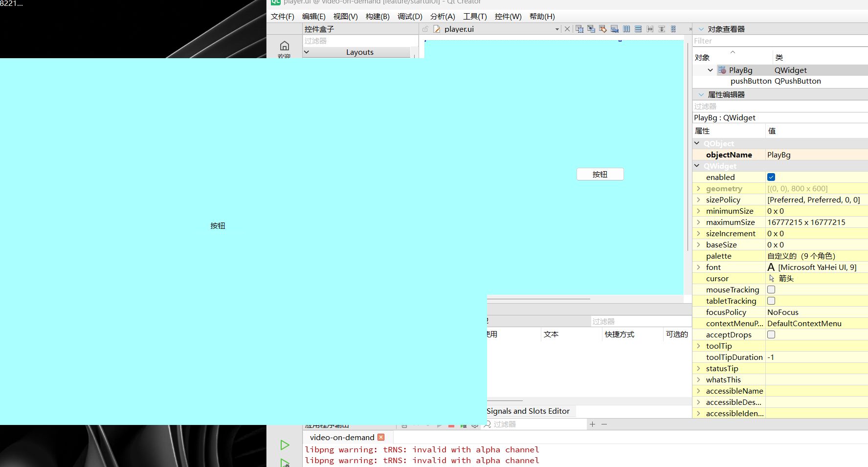Show more toolbar items via double chevron
This screenshot has height=467, width=868.
click(690, 29)
